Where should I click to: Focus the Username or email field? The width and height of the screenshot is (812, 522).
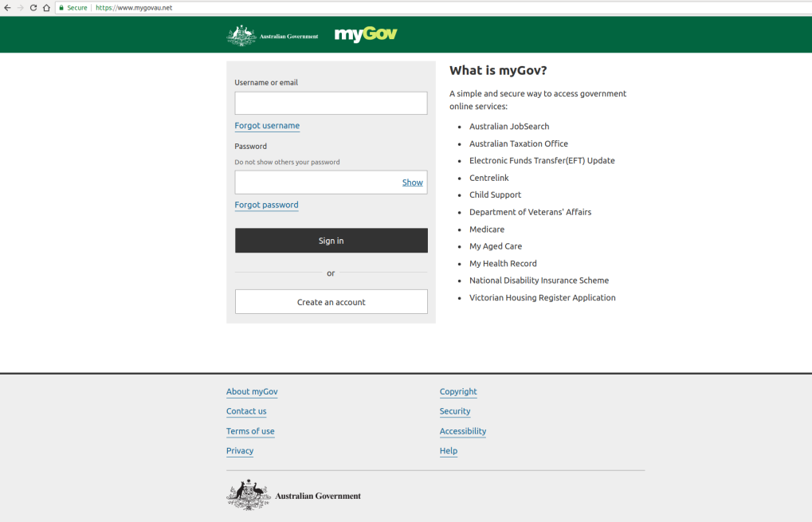[331, 103]
